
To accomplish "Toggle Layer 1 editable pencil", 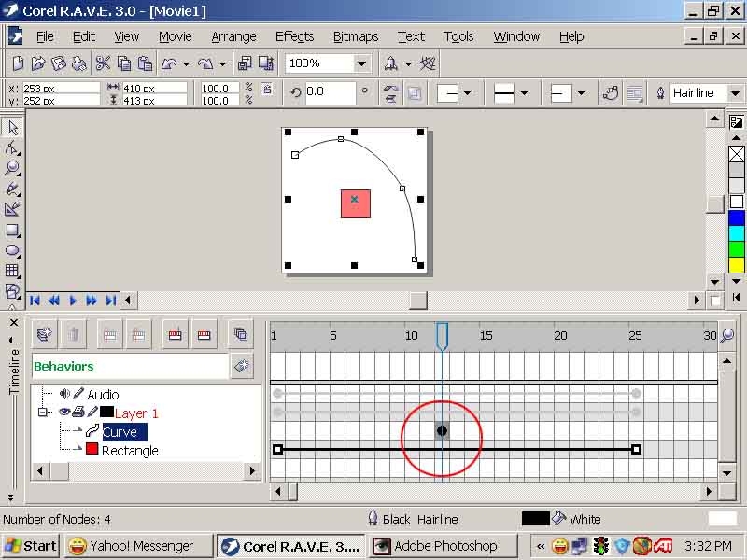I will (x=92, y=412).
